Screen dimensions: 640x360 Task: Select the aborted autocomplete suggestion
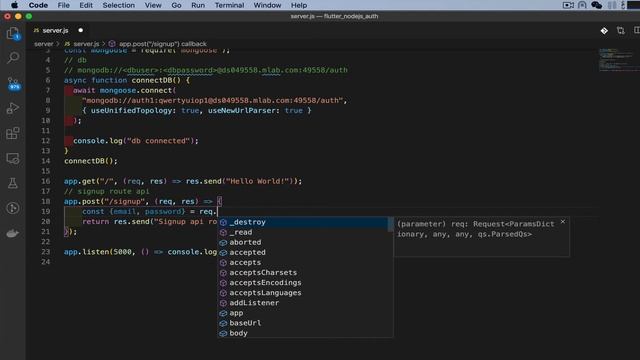point(305,242)
